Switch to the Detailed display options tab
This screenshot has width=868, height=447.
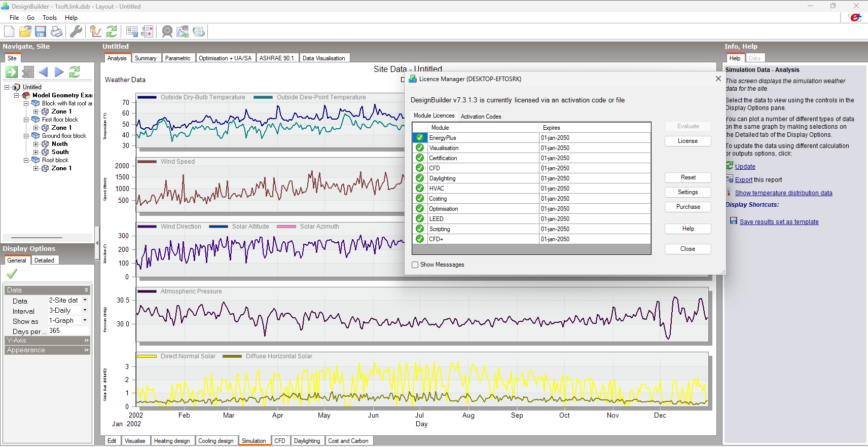[44, 260]
